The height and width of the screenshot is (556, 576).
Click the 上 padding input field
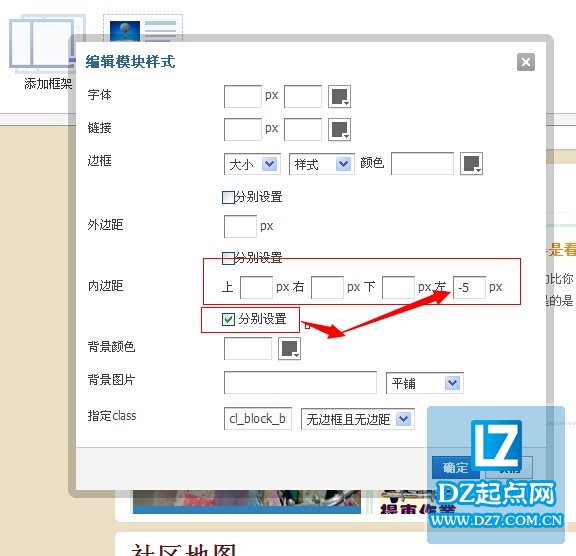pyautogui.click(x=256, y=287)
